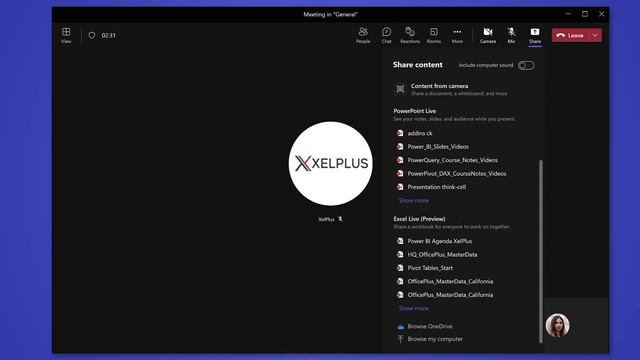Click Excel icon beside Power BI Agenda XelPlus
The height and width of the screenshot is (360, 640).
[400, 241]
